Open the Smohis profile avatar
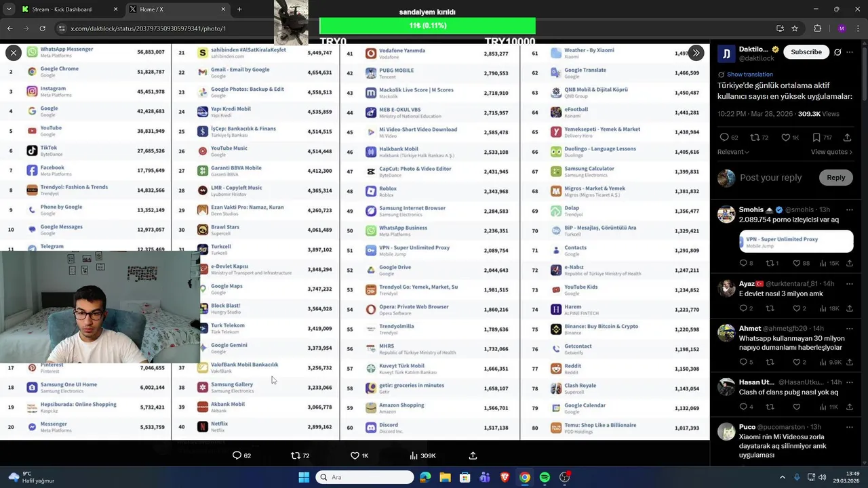868x488 pixels. 726,214
